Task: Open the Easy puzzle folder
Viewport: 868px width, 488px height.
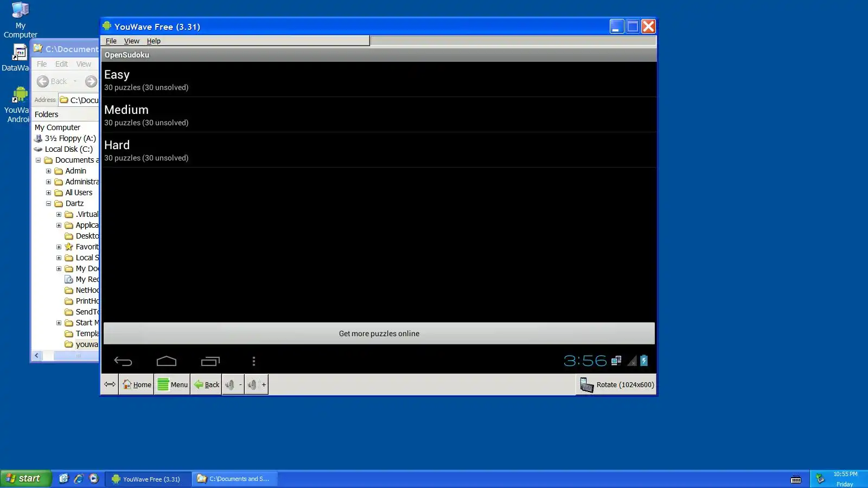Action: (x=379, y=80)
